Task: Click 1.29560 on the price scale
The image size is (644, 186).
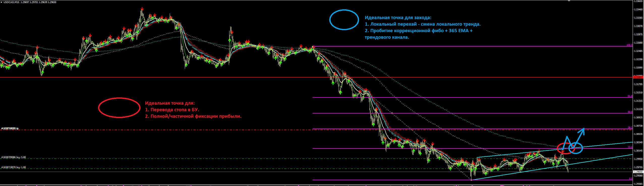Action: (638, 176)
